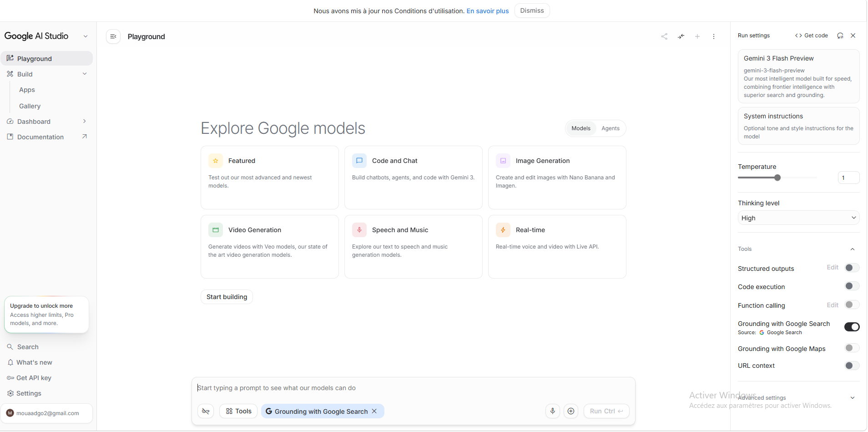Click the magnifier icon beside Search in sidebar
868x432 pixels.
click(10, 347)
